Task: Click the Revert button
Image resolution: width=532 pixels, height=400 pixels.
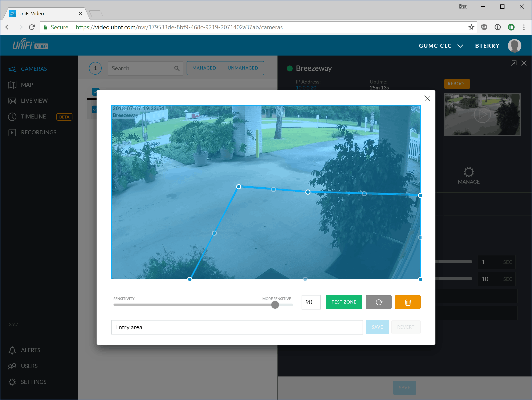Action: tap(406, 327)
